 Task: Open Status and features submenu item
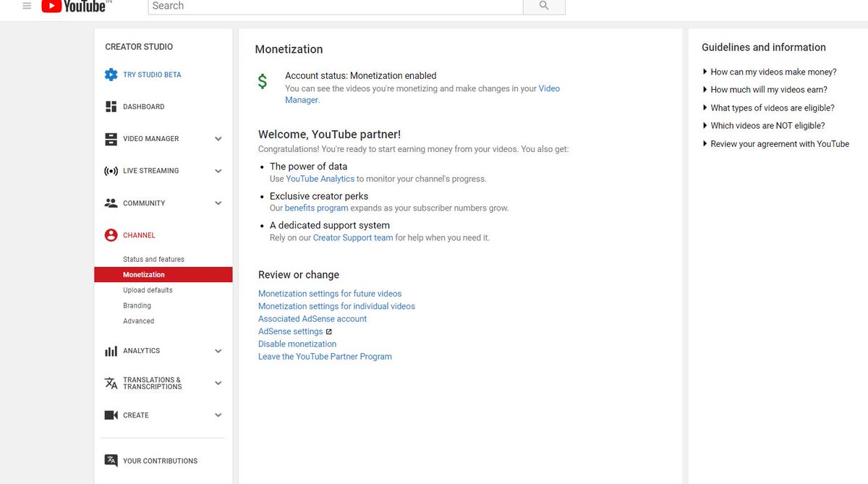[153, 259]
